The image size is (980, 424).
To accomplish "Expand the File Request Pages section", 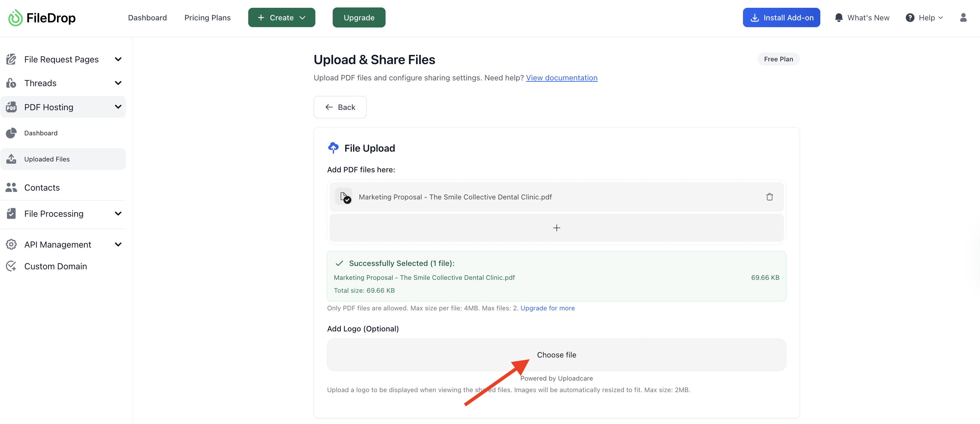I will point(118,59).
